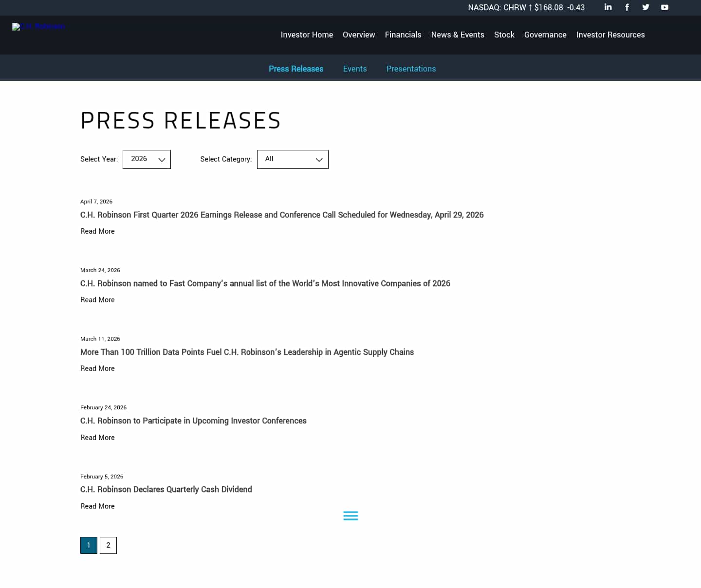Open the Select Category dropdown
Screen dimensions: 701x588
tap(293, 159)
